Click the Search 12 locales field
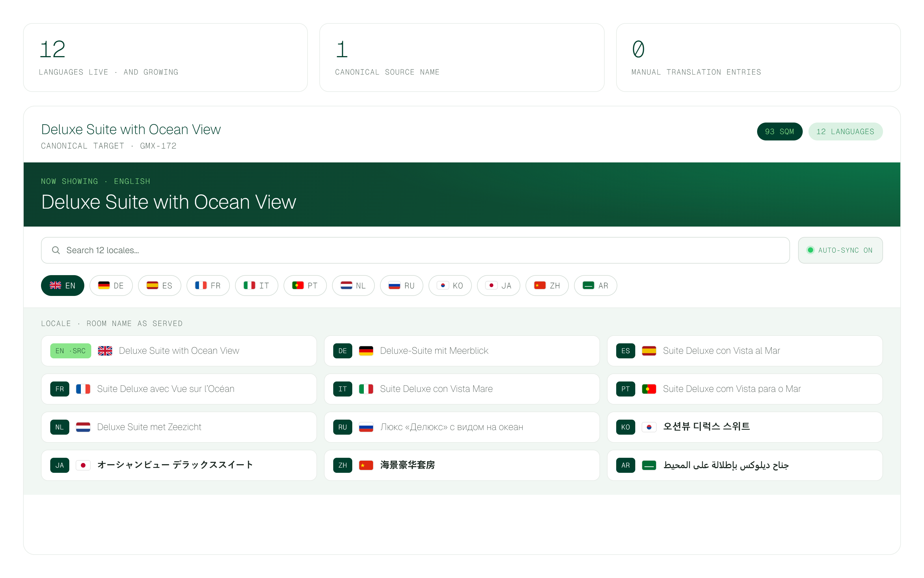Image resolution: width=924 pixels, height=578 pixels. [416, 250]
